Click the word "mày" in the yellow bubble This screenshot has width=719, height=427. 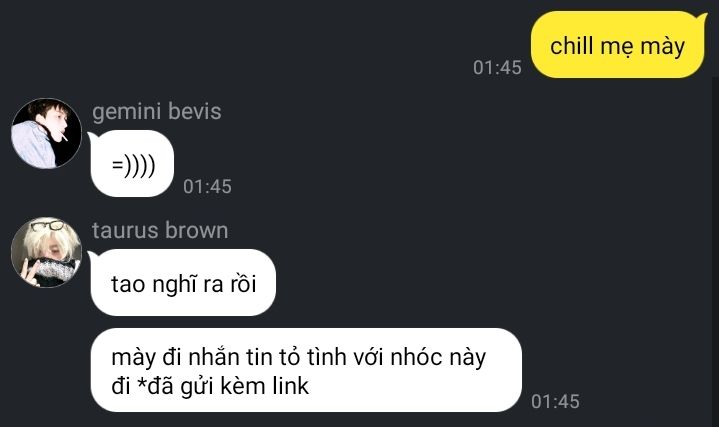(662, 47)
